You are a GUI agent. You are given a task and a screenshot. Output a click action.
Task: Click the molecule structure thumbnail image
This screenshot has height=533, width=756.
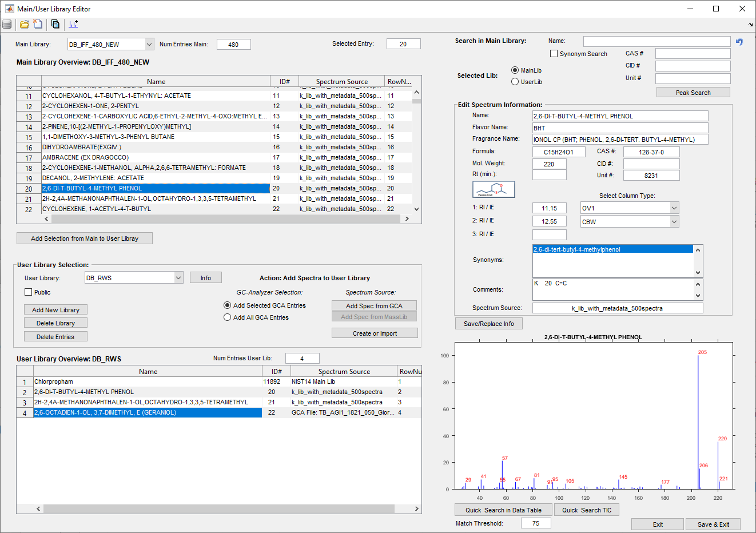494,189
